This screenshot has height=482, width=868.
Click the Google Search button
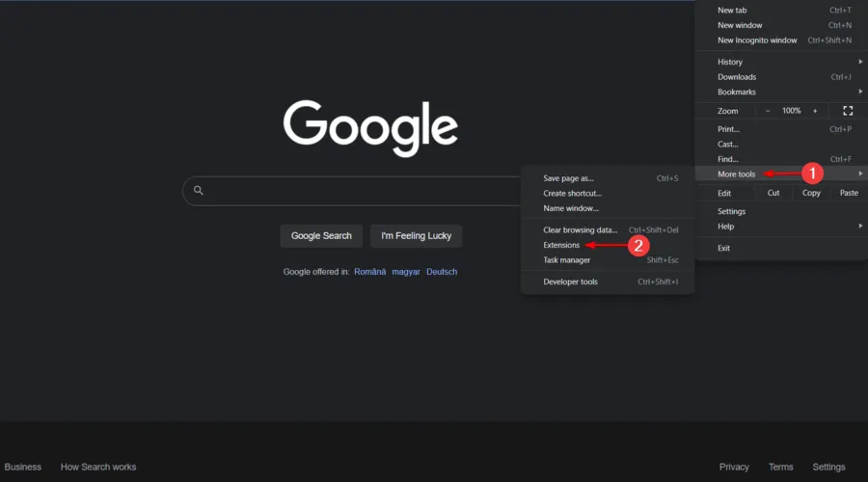pos(321,236)
